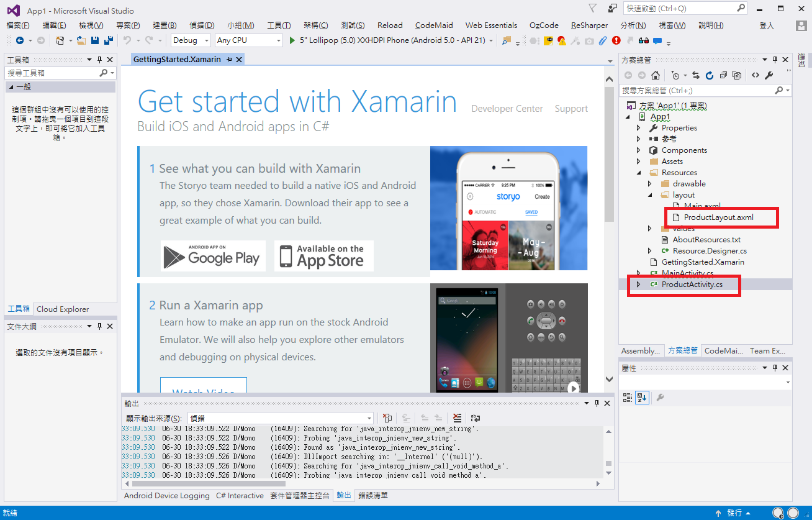Navigate backward with the back arrow in main toolbar

coord(20,40)
